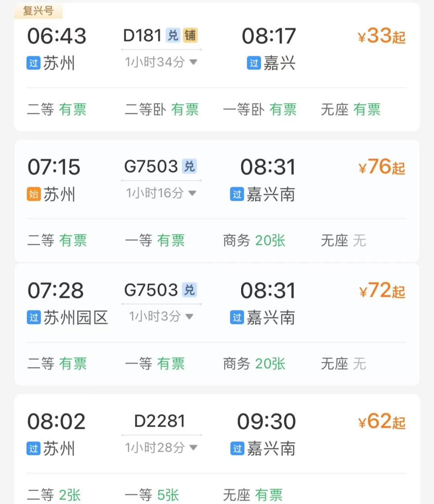Tap the 兑 icon next to D181

[x=173, y=36]
